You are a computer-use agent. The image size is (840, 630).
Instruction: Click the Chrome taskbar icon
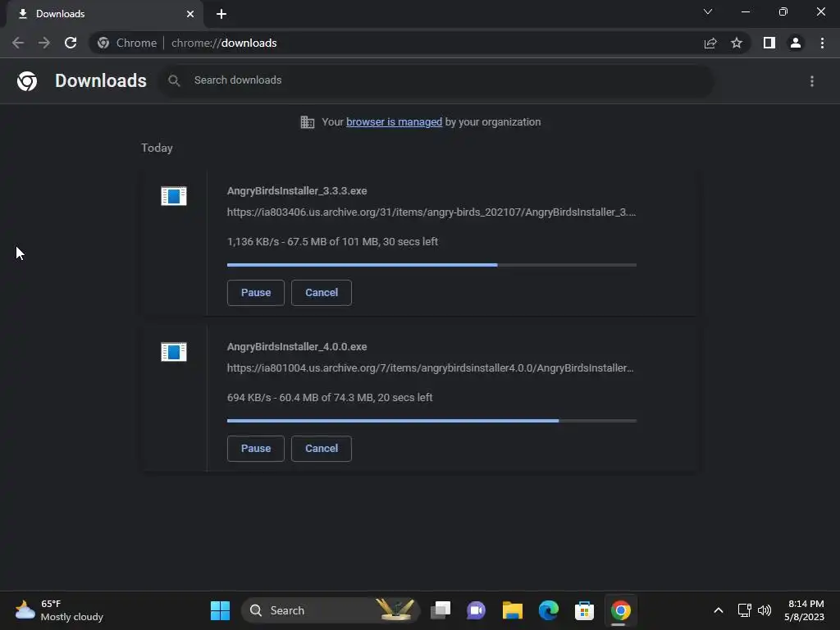[x=620, y=610]
